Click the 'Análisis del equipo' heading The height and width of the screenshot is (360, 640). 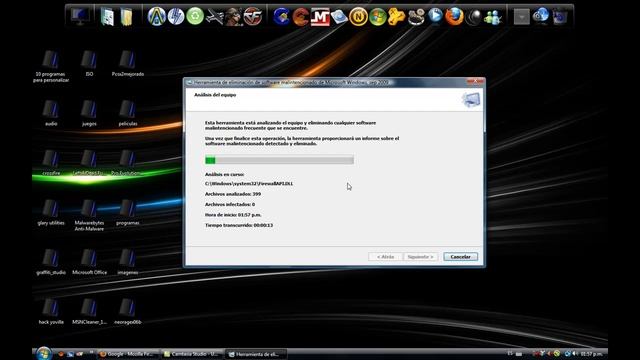click(x=215, y=95)
